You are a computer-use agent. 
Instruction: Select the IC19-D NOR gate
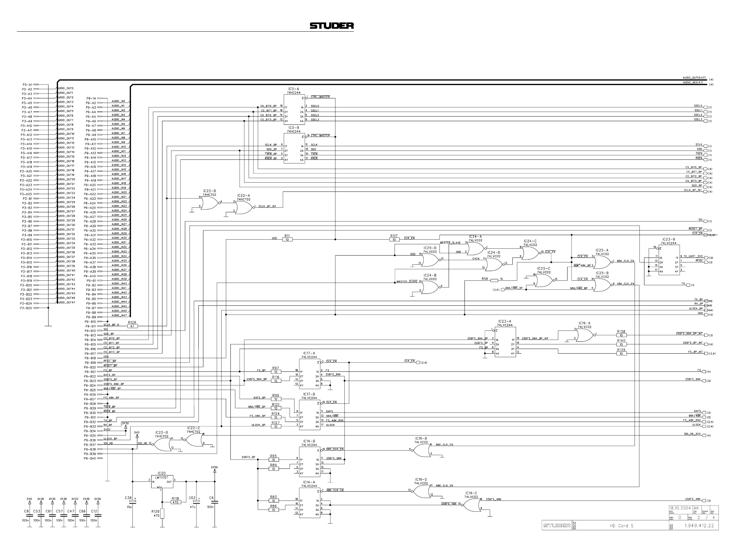coord(422,491)
